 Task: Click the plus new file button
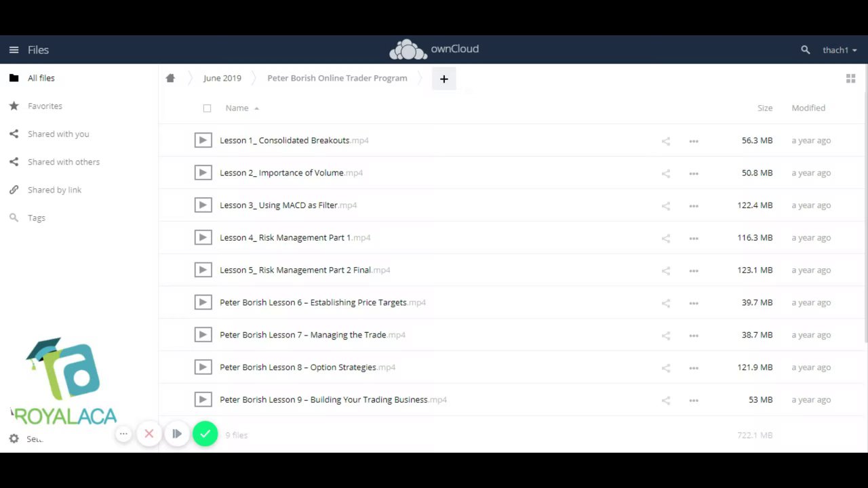(x=444, y=79)
